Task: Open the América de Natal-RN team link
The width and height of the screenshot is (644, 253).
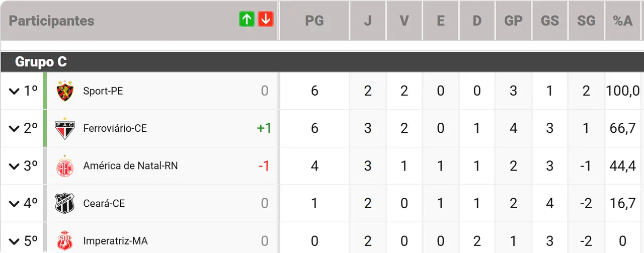Action: click(130, 166)
